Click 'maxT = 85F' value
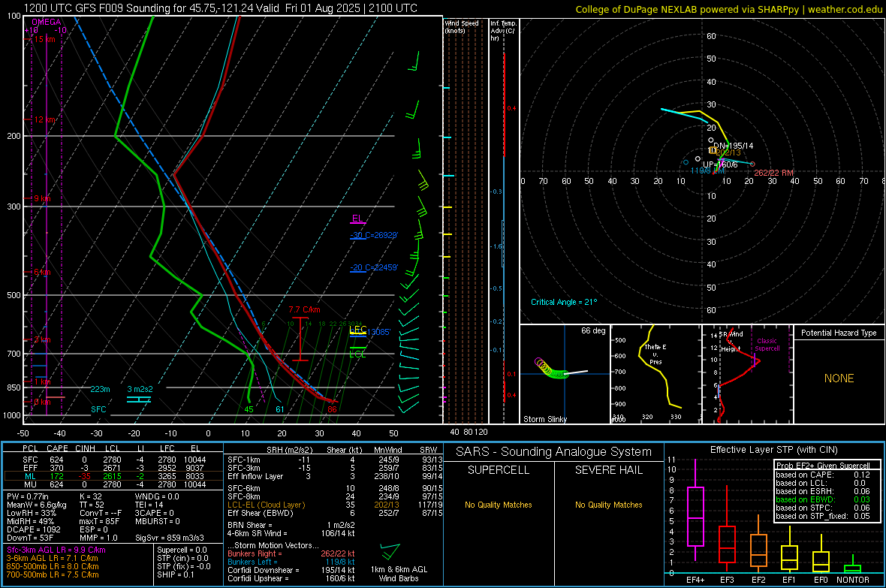The image size is (886, 588). (99, 521)
